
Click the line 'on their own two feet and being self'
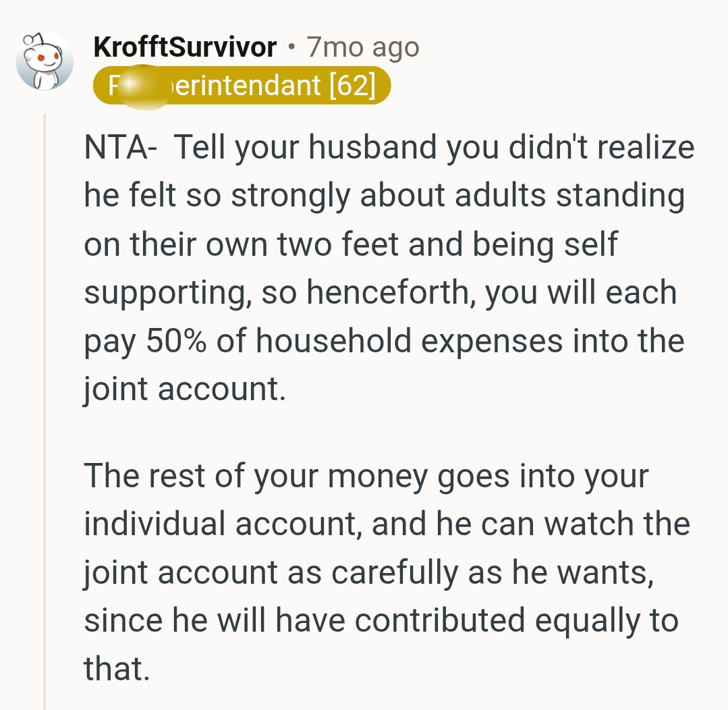pyautogui.click(x=350, y=244)
